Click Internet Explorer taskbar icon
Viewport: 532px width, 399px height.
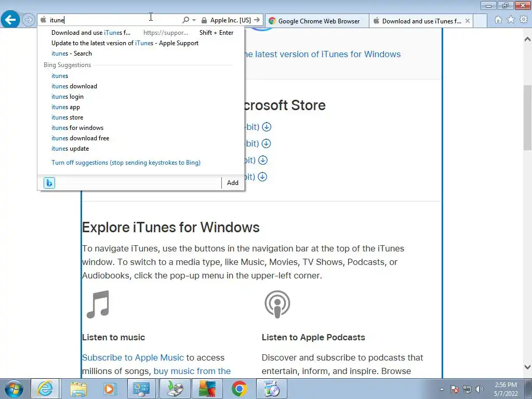tap(45, 389)
